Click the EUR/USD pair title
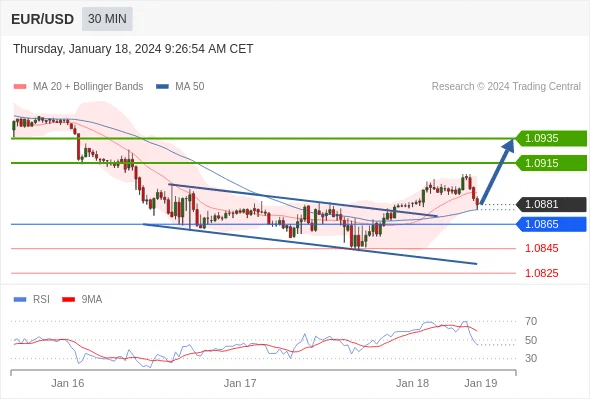590x400 pixels. (43, 19)
